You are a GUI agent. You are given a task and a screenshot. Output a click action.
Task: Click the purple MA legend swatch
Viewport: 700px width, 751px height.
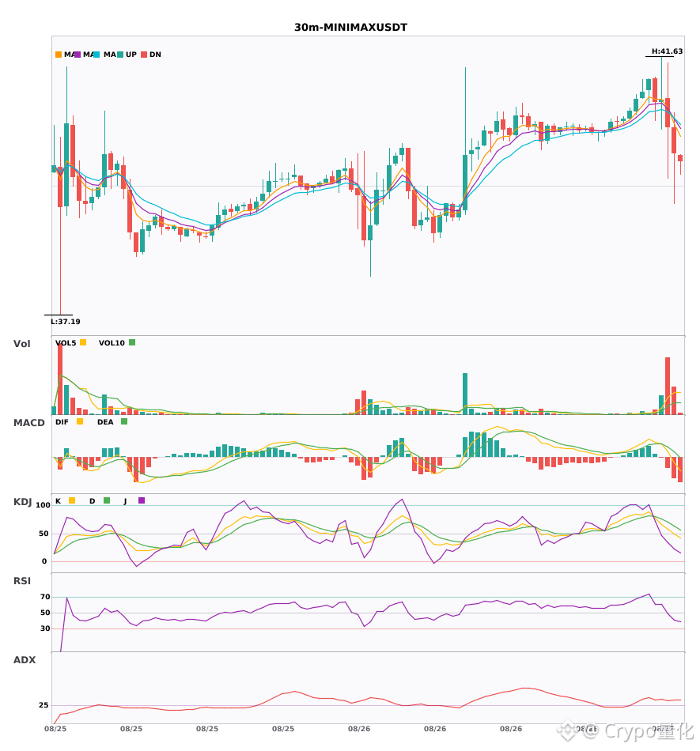78,55
